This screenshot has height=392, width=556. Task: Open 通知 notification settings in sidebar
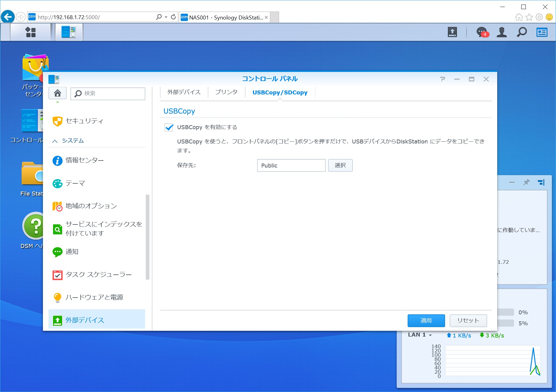click(72, 252)
